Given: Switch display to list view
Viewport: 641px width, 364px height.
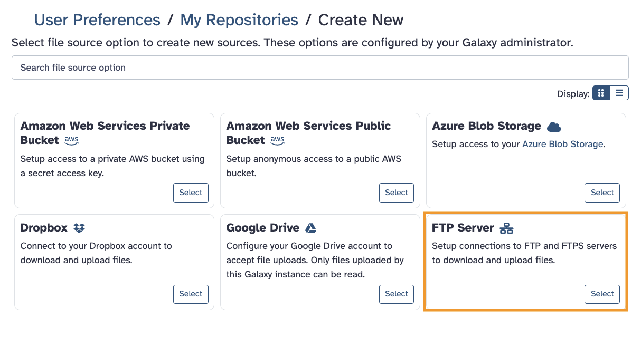Looking at the screenshot, I should (x=619, y=93).
